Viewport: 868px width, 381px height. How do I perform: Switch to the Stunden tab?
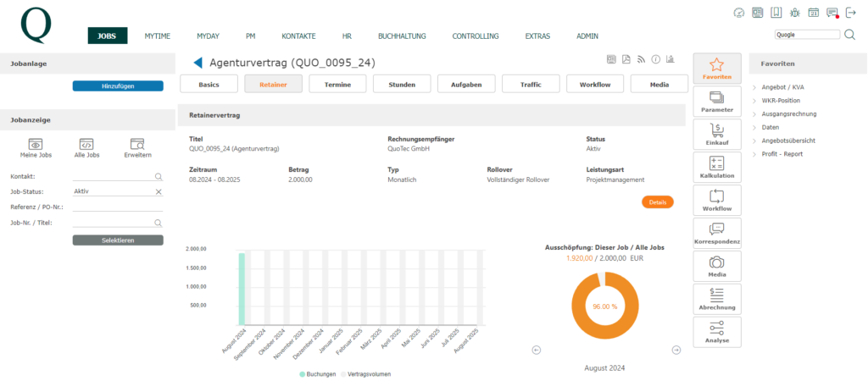click(402, 85)
